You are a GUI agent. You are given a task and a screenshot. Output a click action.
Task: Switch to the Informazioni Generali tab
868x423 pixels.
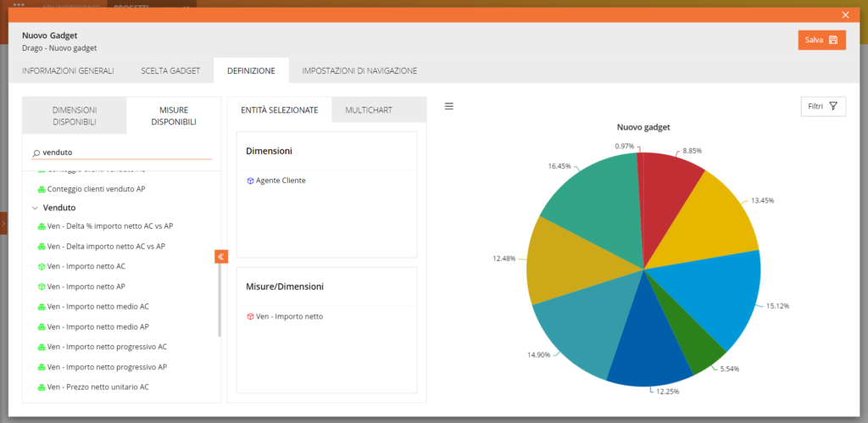68,70
